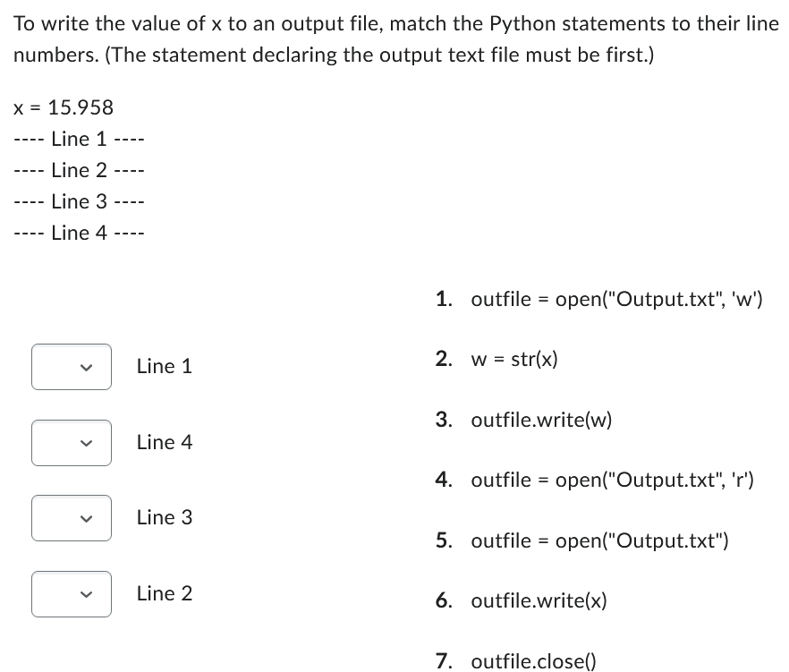This screenshot has height=672, width=789.
Task: Open the dropdown next to Line 1
Action: (x=71, y=366)
